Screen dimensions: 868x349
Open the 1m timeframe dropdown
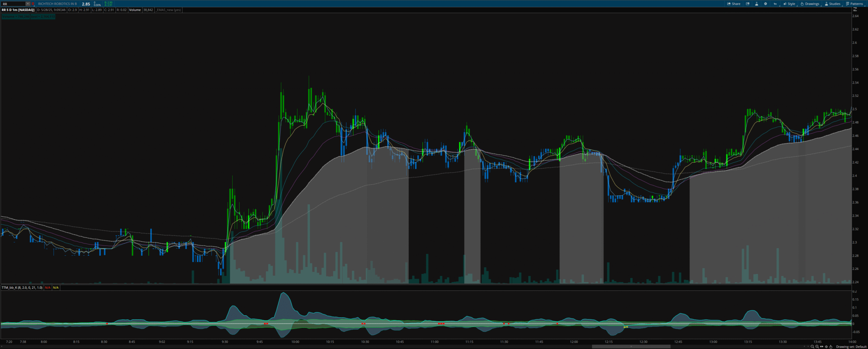[x=775, y=4]
